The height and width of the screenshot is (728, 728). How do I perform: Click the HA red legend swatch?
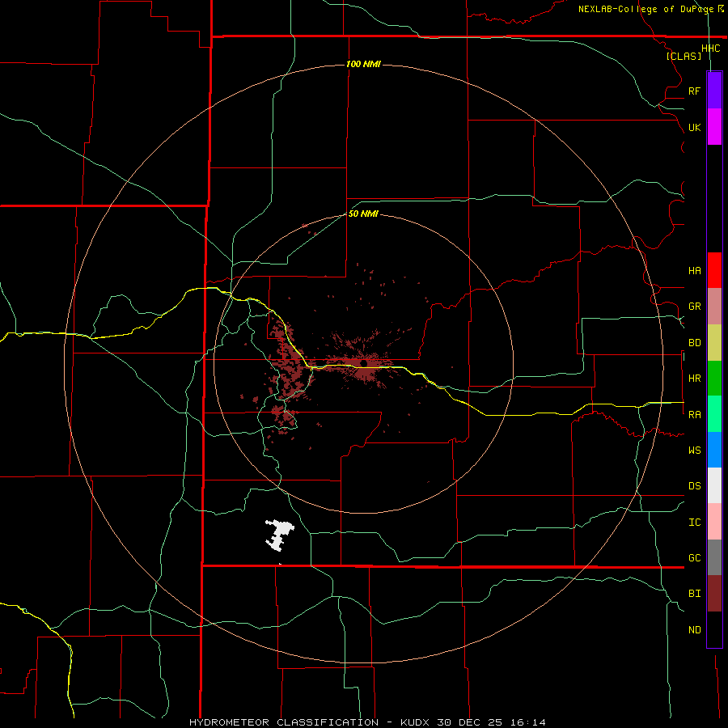click(x=714, y=270)
